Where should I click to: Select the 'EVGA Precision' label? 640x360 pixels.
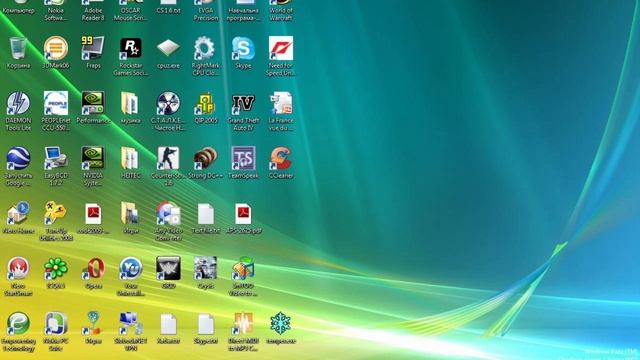click(206, 14)
